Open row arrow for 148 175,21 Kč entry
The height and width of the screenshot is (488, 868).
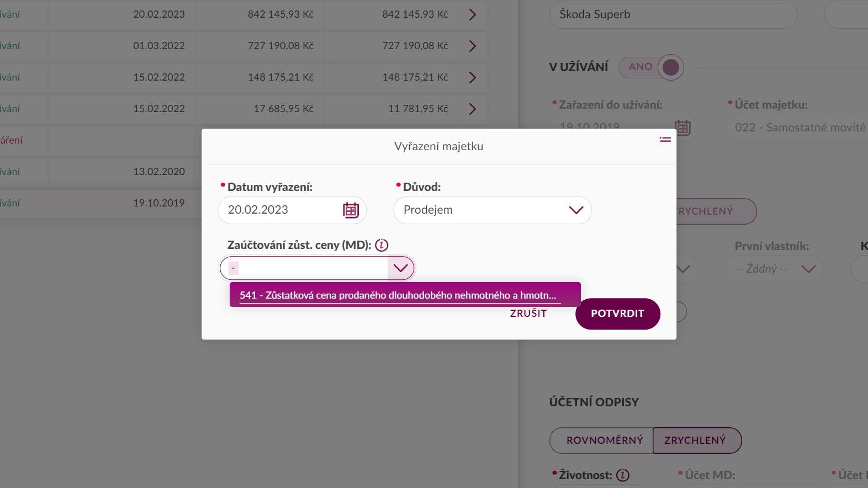(472, 77)
